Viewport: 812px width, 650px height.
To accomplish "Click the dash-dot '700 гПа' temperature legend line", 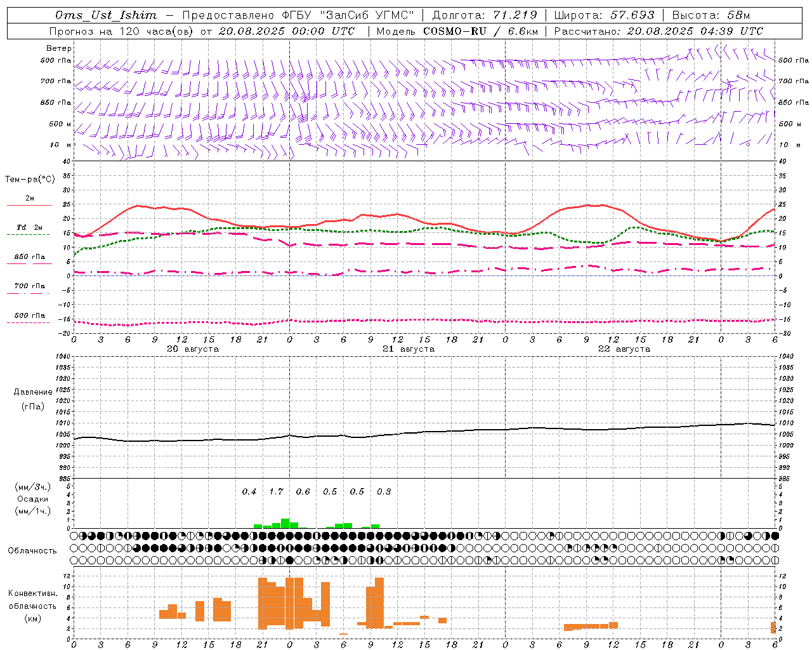I will coord(28,293).
